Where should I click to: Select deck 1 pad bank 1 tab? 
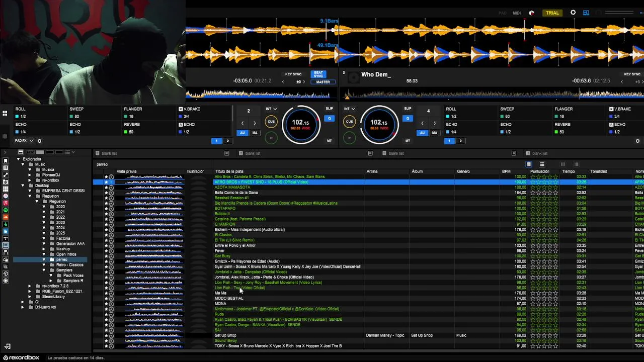point(217,141)
